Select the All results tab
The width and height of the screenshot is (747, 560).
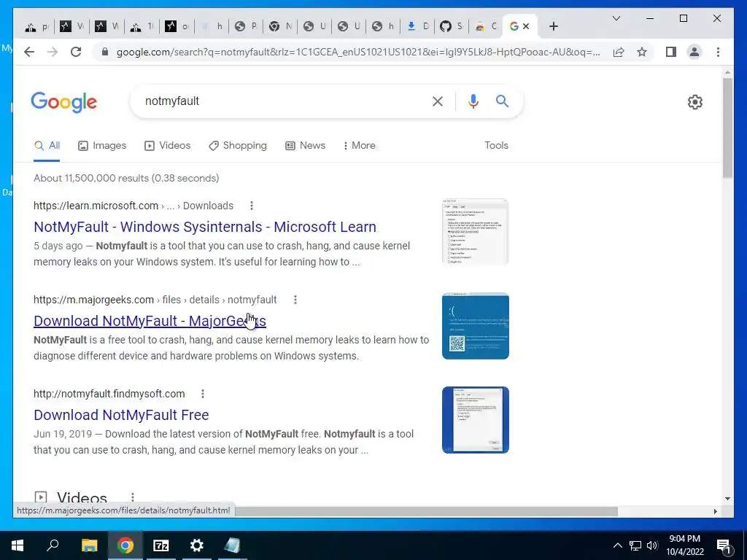pyautogui.click(x=47, y=146)
